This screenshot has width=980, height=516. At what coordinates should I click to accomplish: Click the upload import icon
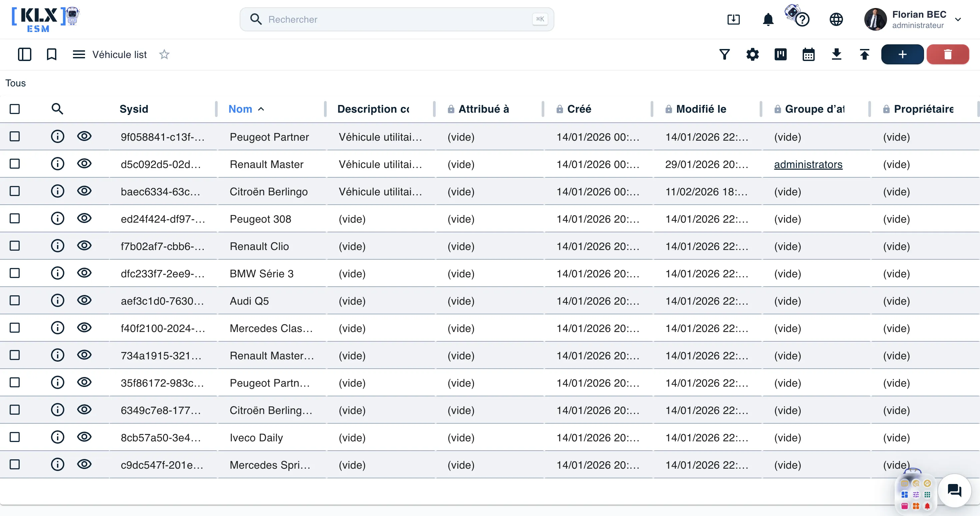pos(864,54)
